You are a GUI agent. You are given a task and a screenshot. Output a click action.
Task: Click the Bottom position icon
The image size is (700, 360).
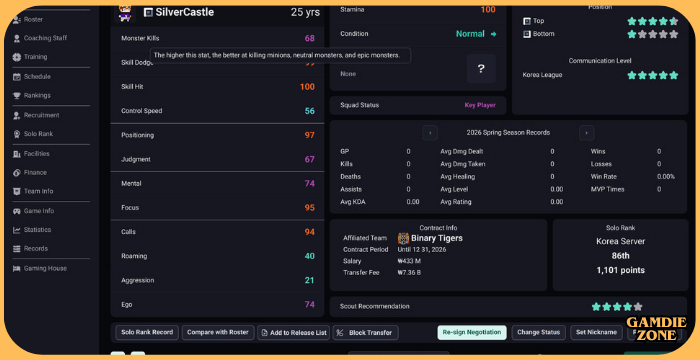coord(527,34)
